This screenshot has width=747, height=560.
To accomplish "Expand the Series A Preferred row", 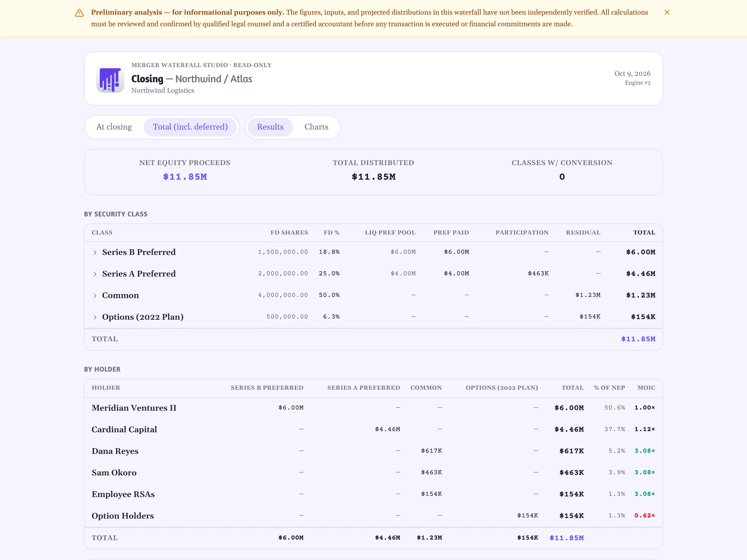I will pos(95,274).
